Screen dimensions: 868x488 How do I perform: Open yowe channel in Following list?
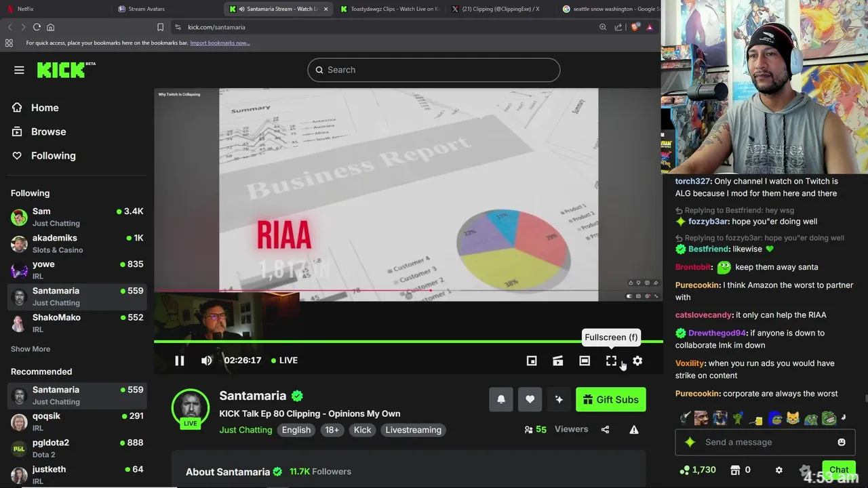(x=77, y=270)
